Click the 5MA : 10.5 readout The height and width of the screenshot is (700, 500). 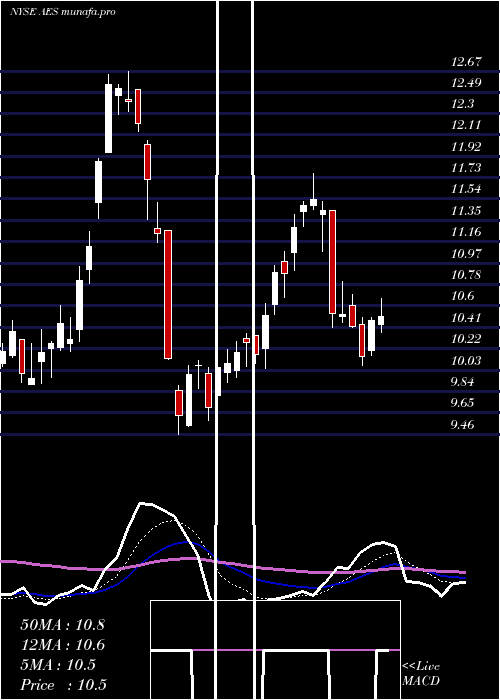58,665
